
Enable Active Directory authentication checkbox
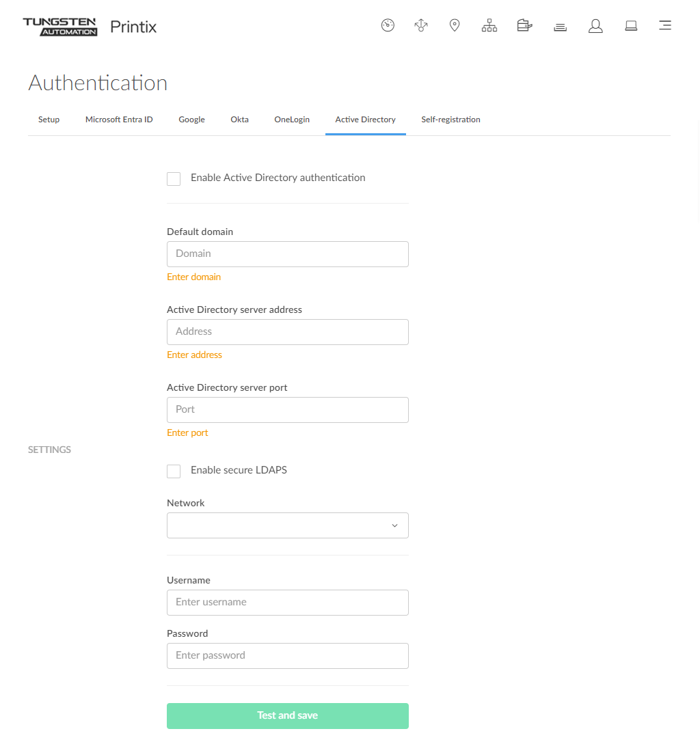tap(174, 179)
